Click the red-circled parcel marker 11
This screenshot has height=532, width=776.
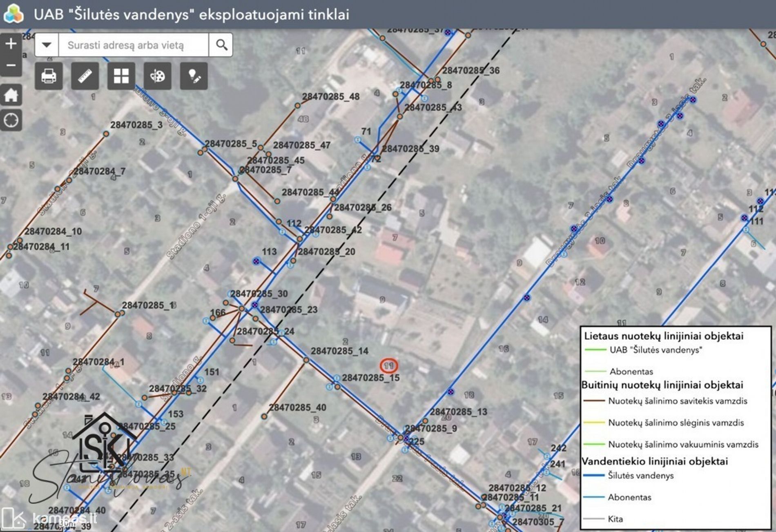388,366
